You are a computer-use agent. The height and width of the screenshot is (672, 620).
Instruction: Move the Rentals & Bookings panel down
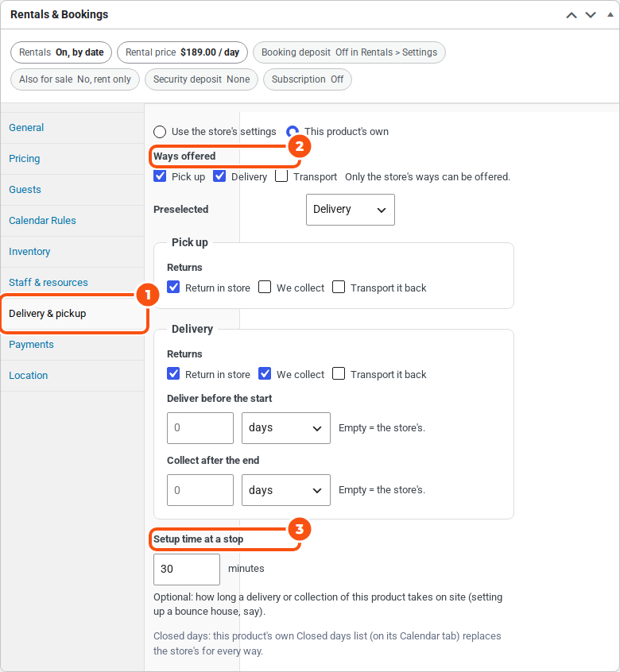[x=591, y=15]
